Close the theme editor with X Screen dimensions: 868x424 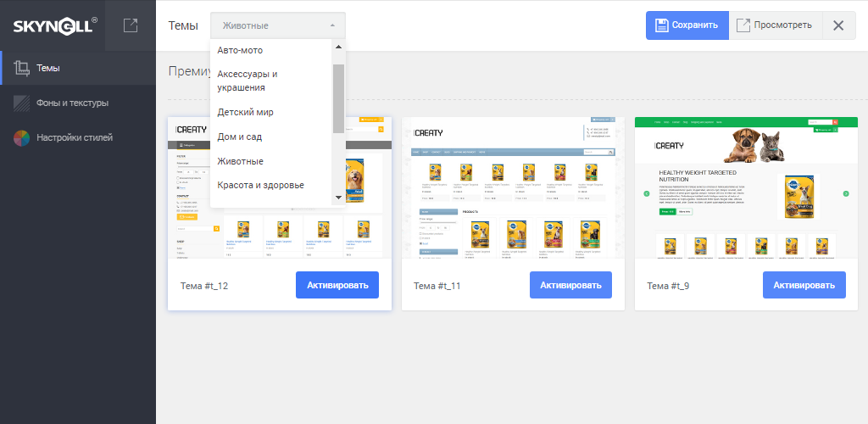(x=838, y=25)
